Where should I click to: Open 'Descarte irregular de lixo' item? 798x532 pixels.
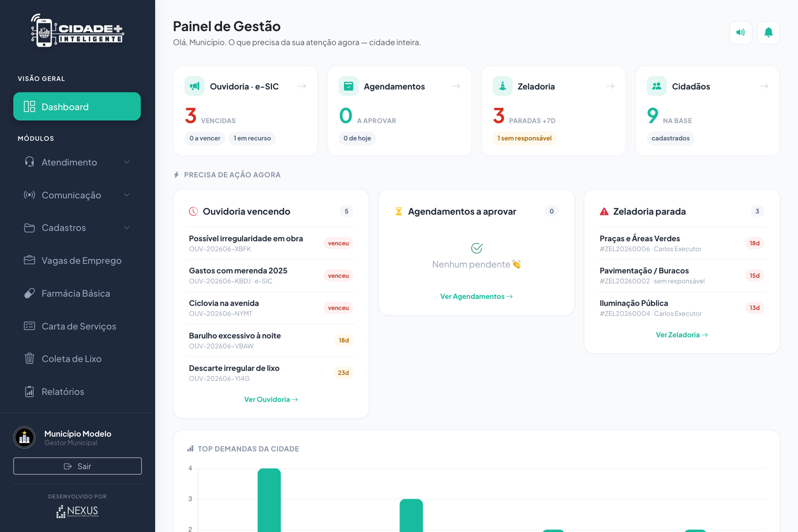pyautogui.click(x=271, y=373)
